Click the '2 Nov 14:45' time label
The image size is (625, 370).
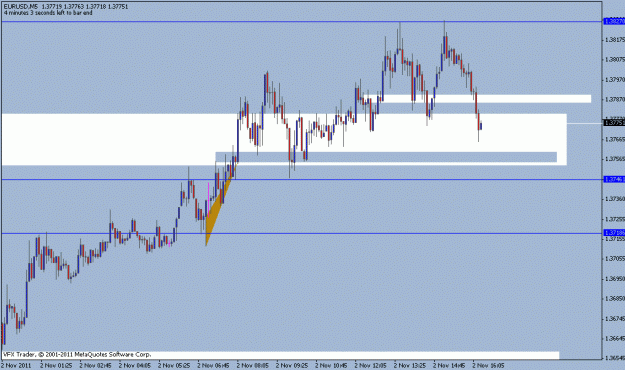tap(450, 365)
